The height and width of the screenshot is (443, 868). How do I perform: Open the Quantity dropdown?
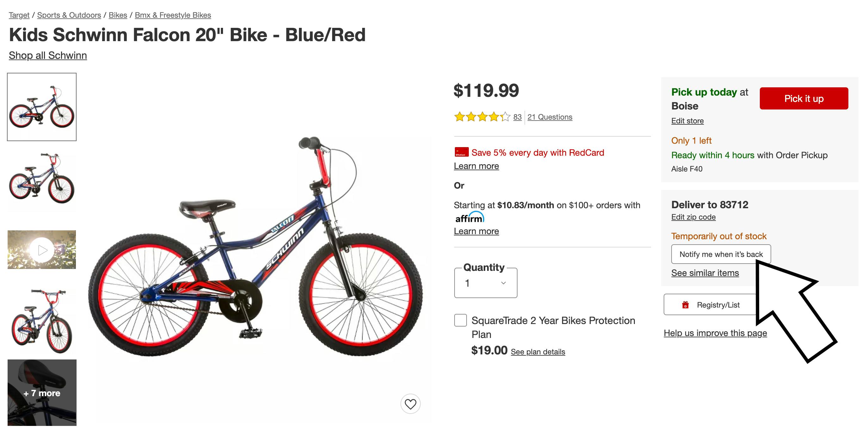(x=485, y=283)
